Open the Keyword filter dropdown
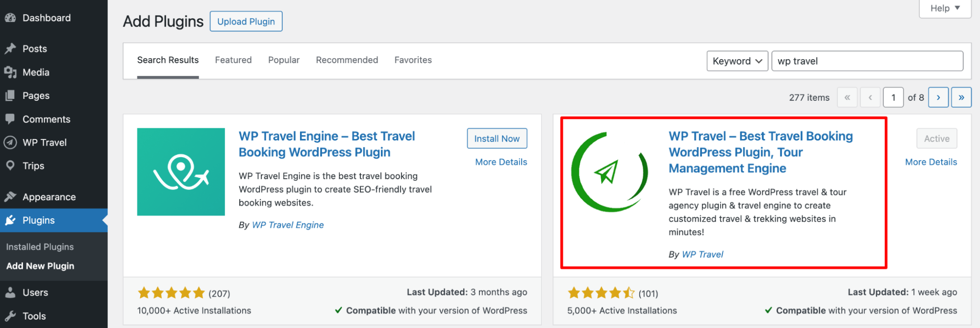Image resolution: width=980 pixels, height=328 pixels. [737, 61]
